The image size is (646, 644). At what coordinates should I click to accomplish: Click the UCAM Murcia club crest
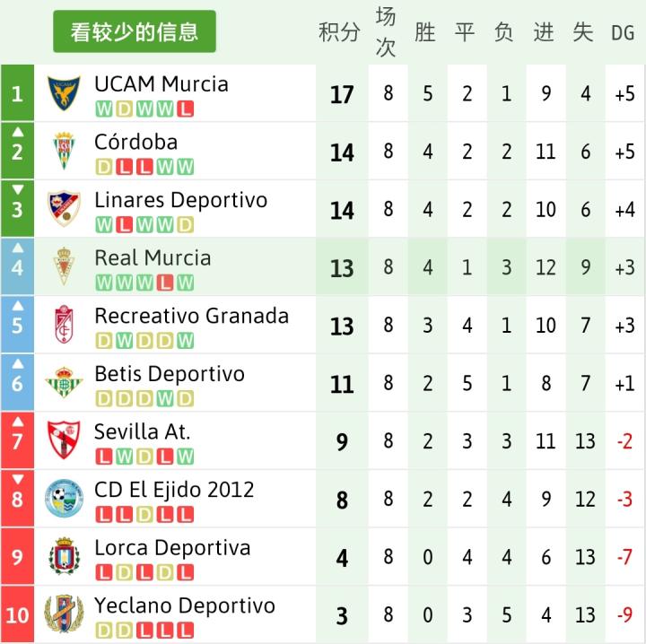coord(64,93)
